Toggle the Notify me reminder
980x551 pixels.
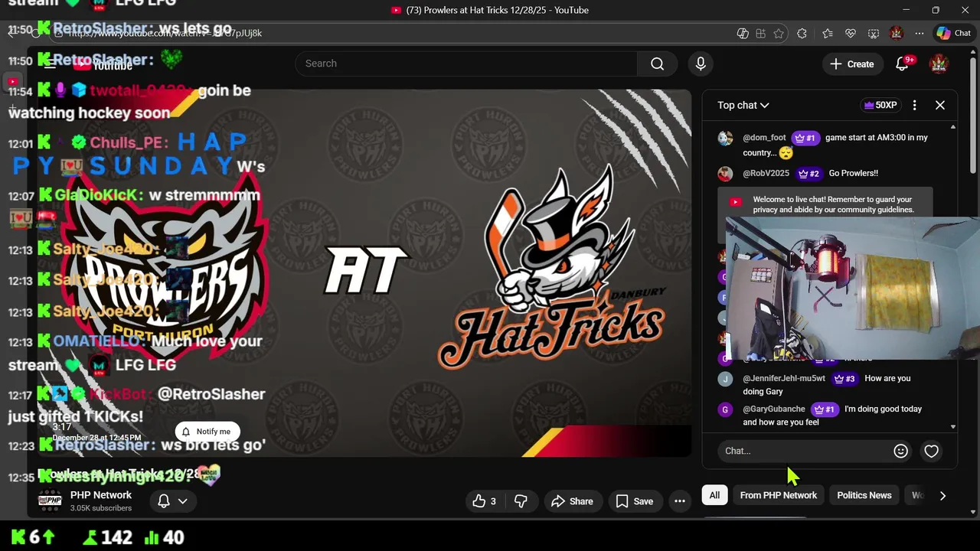(x=207, y=432)
